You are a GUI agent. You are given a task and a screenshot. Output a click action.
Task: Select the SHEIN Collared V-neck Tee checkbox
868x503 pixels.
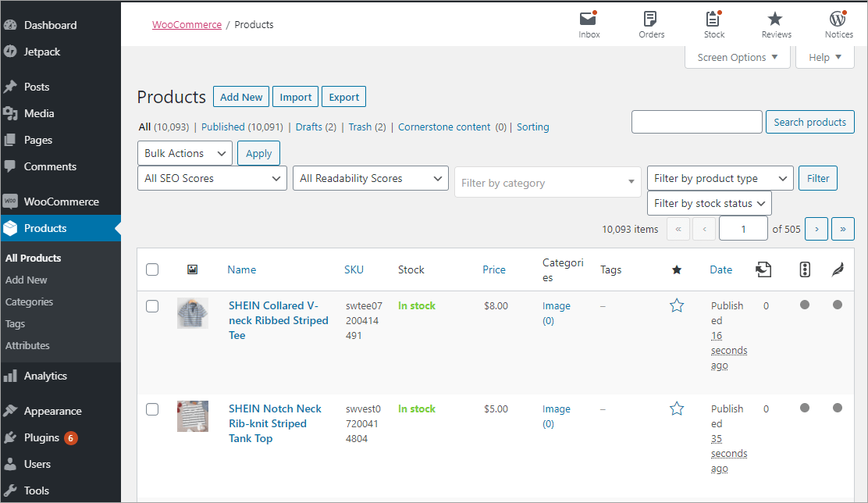tap(152, 306)
